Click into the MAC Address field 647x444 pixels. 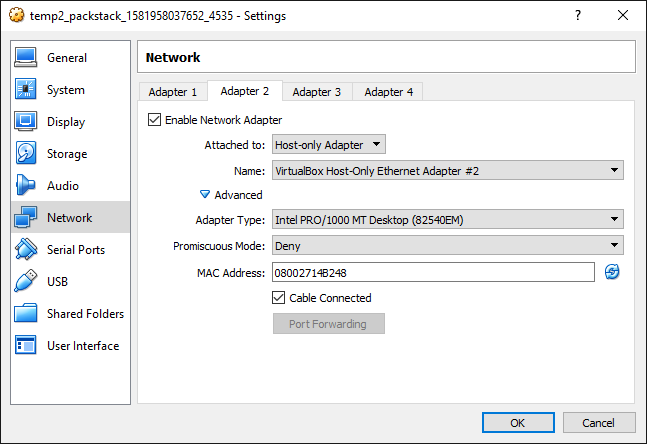coord(433,272)
